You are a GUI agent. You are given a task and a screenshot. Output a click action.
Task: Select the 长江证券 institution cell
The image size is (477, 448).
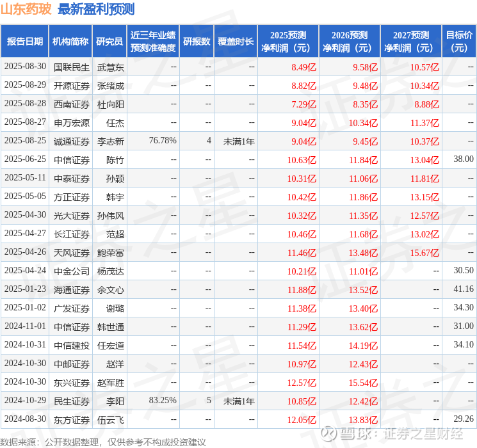(x=72, y=234)
